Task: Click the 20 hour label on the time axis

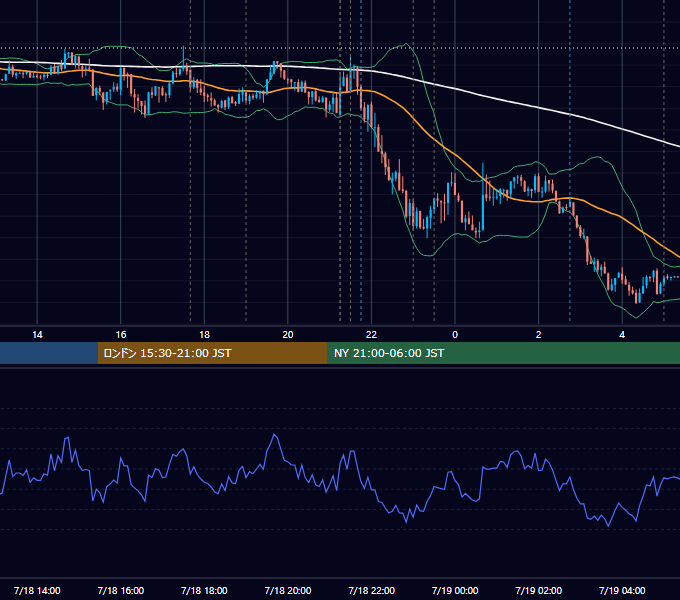Action: click(288, 335)
